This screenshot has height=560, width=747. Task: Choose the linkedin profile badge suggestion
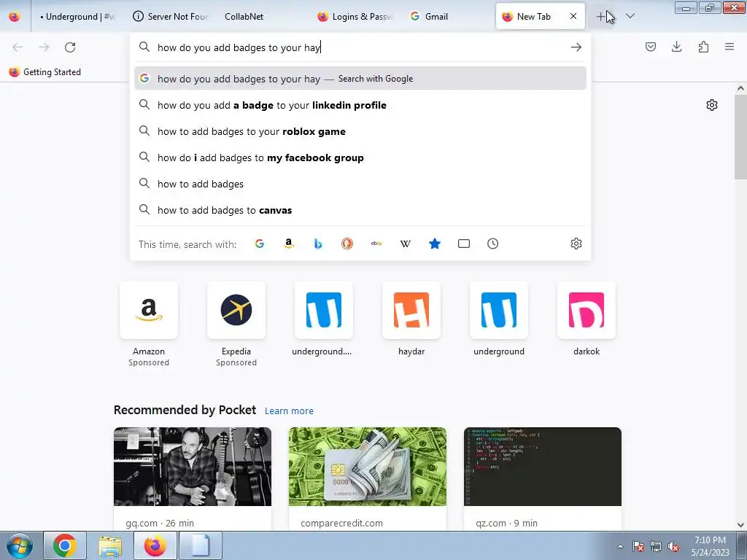pyautogui.click(x=360, y=105)
